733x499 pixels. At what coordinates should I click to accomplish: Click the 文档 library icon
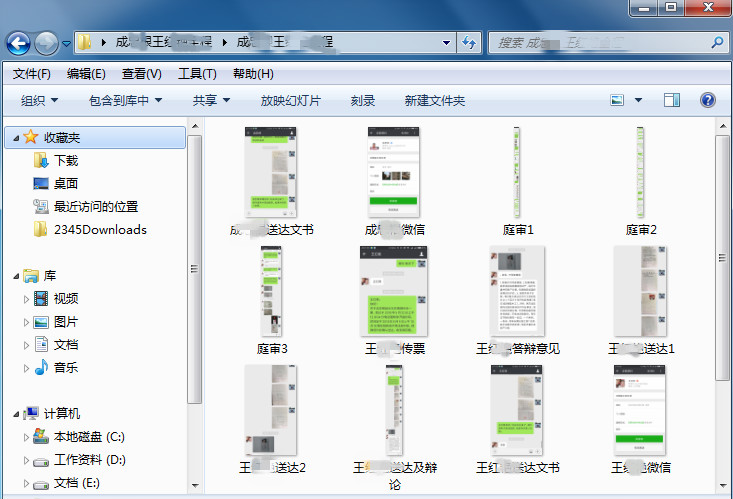pos(41,345)
